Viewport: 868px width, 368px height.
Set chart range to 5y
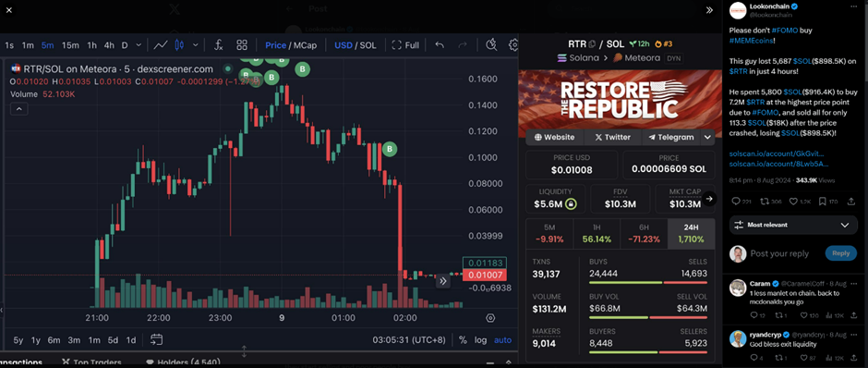[18, 340]
